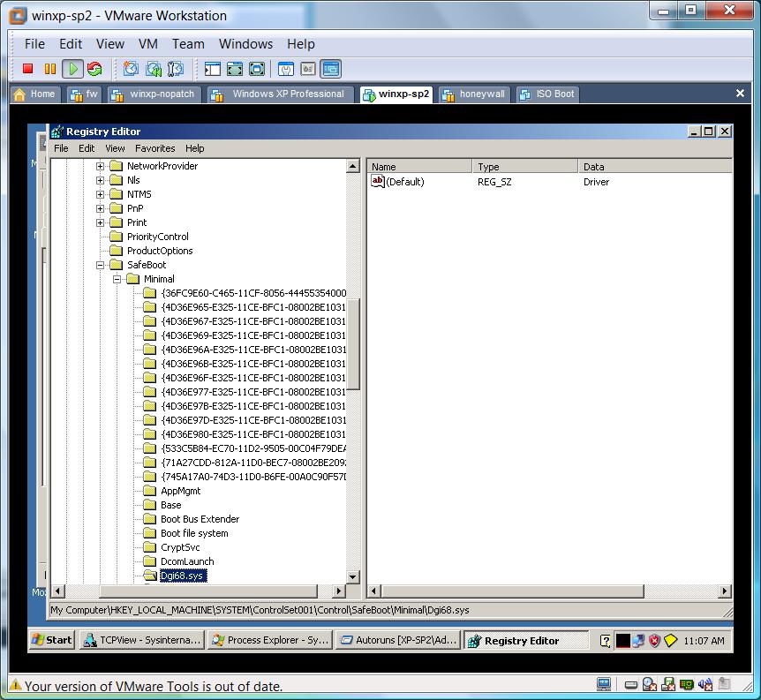Collapse the Minimal registry key
761x700 pixels.
coord(117,279)
